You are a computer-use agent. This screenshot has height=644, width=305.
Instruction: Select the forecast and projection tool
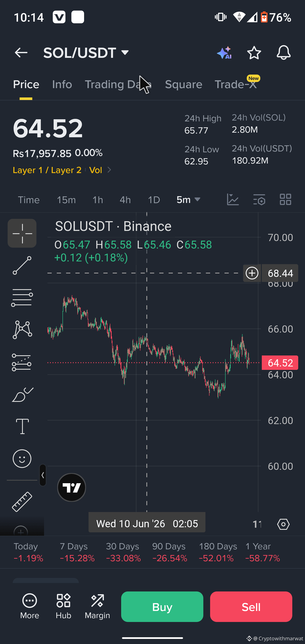coord(22,362)
